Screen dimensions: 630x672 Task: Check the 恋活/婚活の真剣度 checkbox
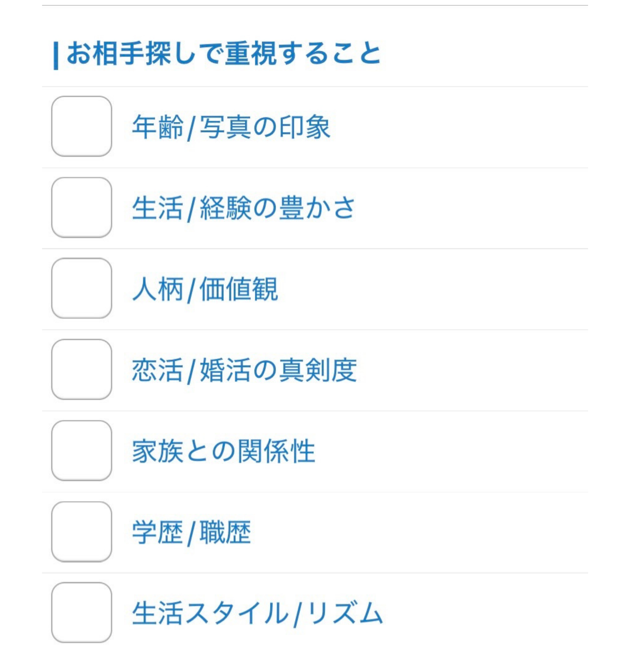click(x=82, y=369)
